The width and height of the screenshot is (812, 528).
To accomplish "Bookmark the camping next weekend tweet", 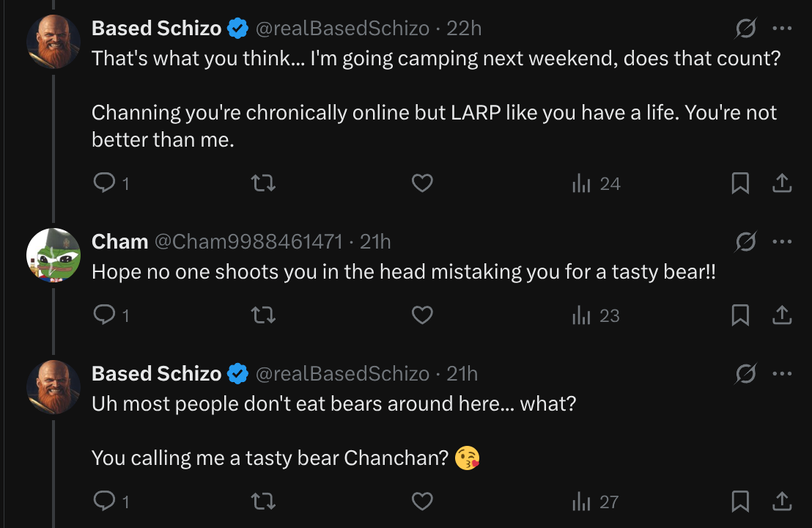I will pos(740,183).
